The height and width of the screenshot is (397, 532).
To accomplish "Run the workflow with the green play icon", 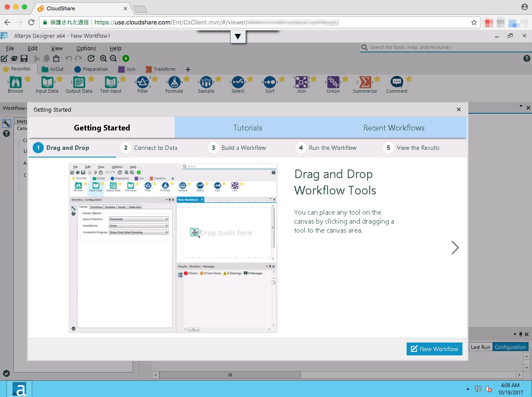I will point(126,58).
